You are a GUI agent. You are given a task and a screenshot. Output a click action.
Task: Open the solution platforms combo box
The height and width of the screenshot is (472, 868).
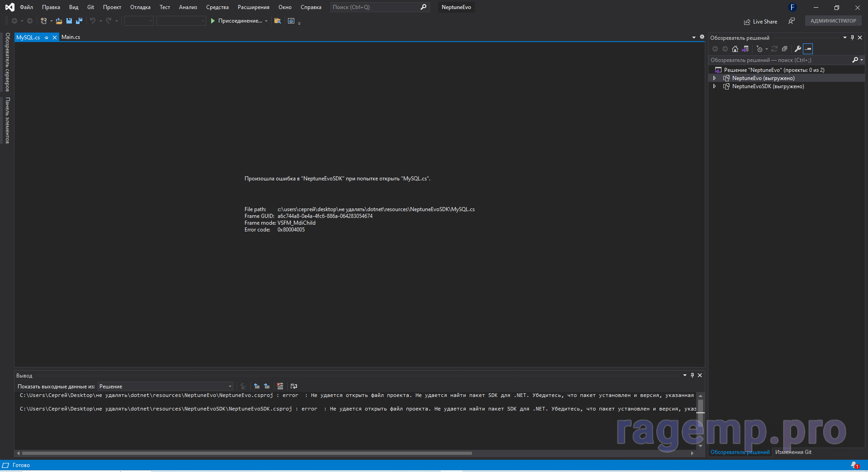point(181,21)
